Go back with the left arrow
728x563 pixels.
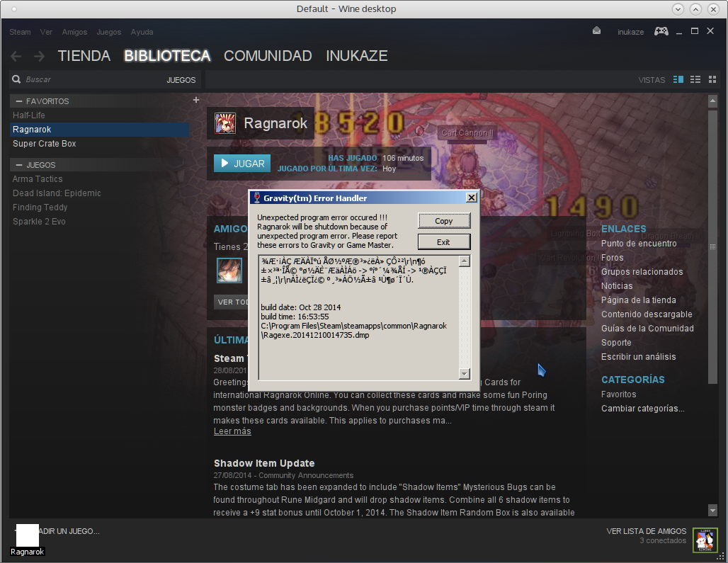click(x=16, y=56)
